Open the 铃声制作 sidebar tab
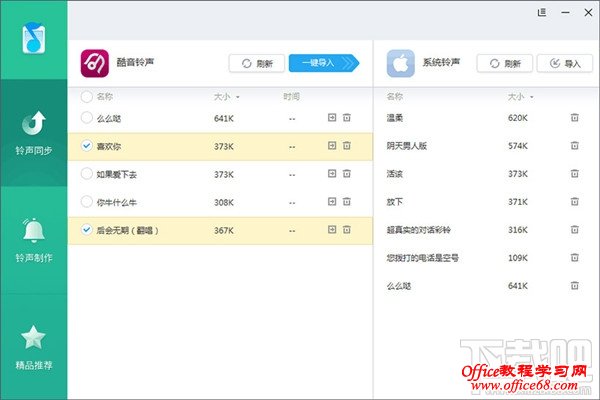The width and height of the screenshot is (600, 400). point(34,240)
